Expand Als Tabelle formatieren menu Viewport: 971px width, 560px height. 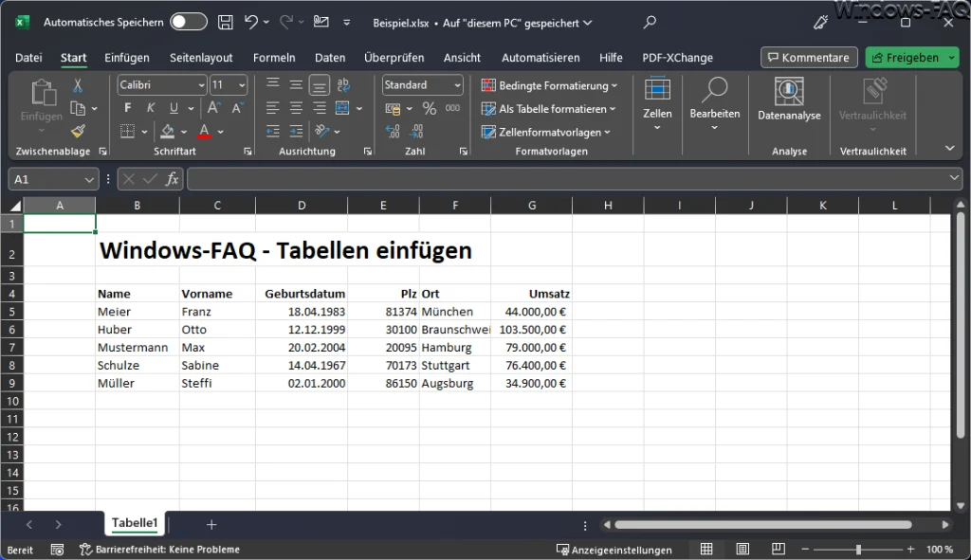click(x=549, y=109)
